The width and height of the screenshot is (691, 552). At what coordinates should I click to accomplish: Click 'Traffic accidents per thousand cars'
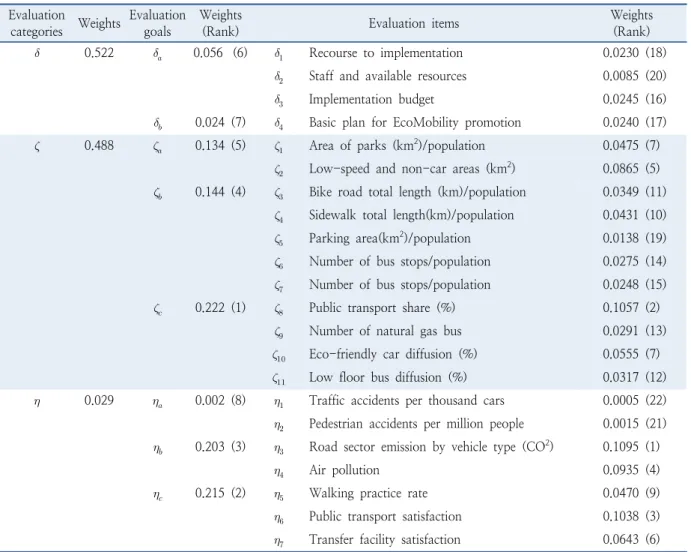pos(406,400)
